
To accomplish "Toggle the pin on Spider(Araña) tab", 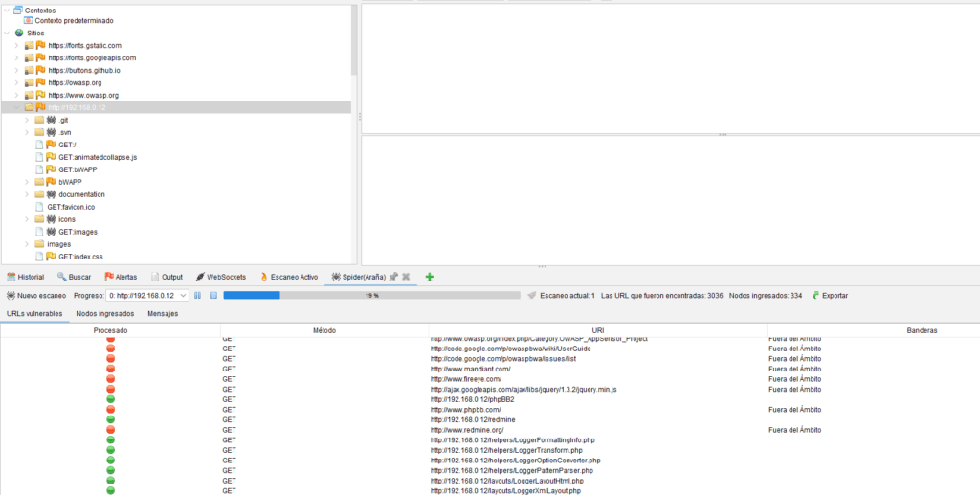I will (x=393, y=277).
